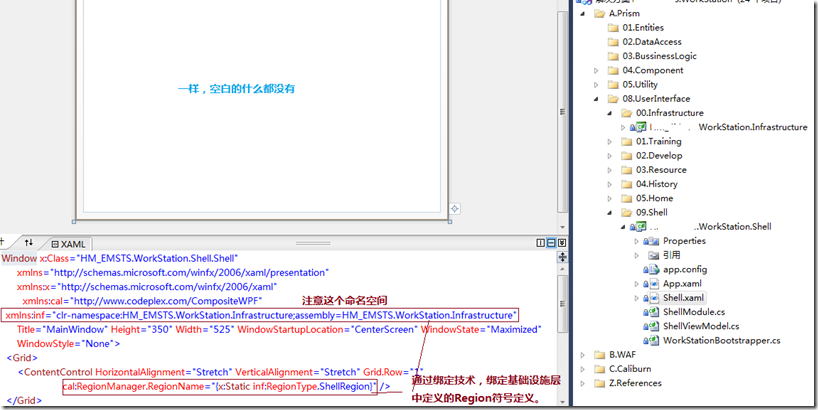Collapse the WorkStation.Shell project node
The height and width of the screenshot is (410, 818).
point(623,227)
